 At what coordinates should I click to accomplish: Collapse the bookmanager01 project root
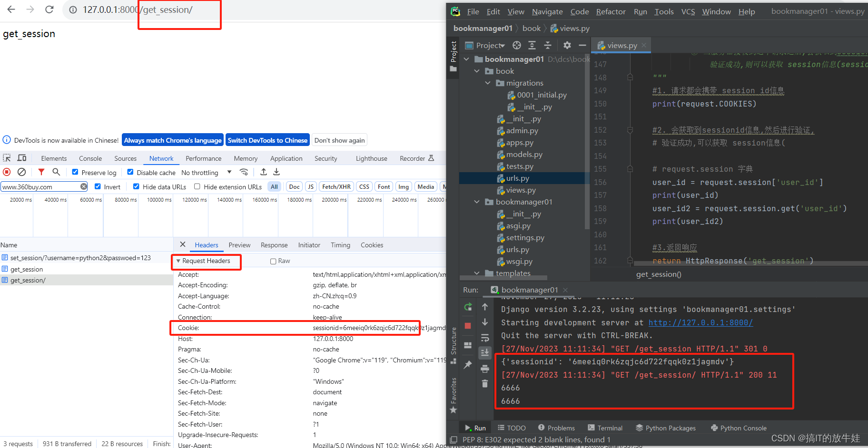click(x=467, y=59)
